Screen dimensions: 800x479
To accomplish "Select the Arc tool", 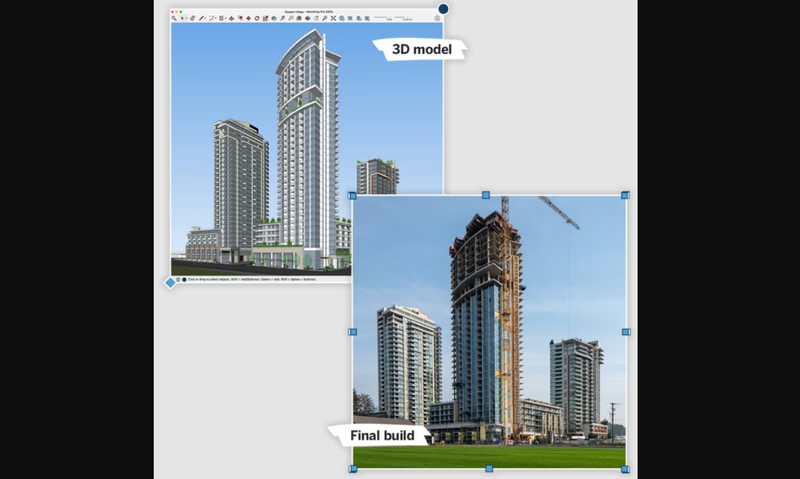I will [211, 18].
